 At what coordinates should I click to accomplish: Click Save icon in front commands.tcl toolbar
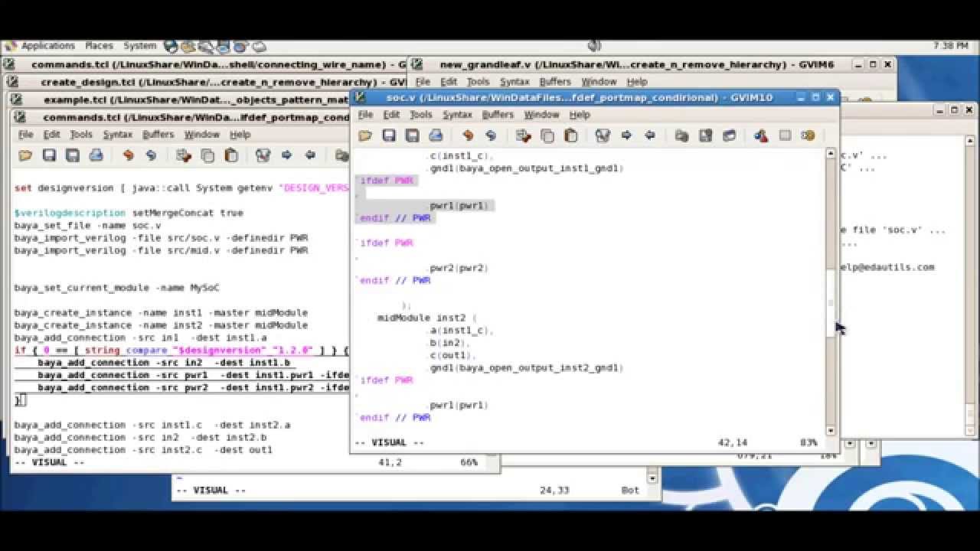(49, 155)
